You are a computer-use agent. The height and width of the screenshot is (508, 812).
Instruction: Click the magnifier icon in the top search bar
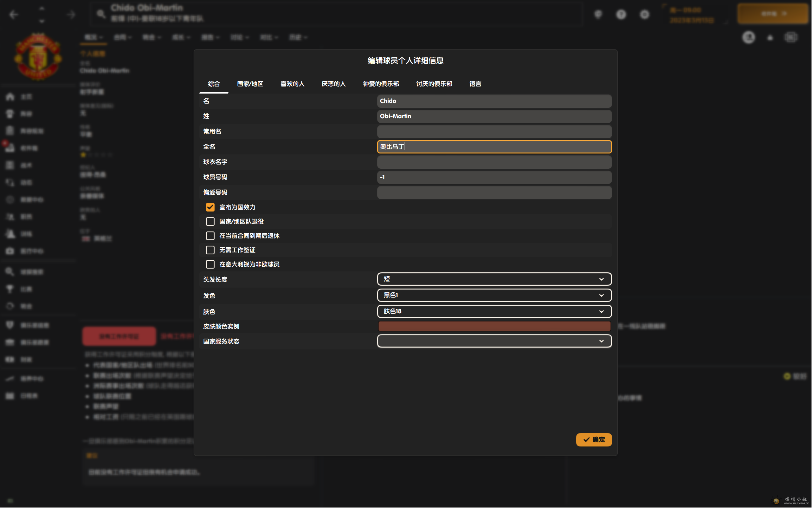point(101,14)
